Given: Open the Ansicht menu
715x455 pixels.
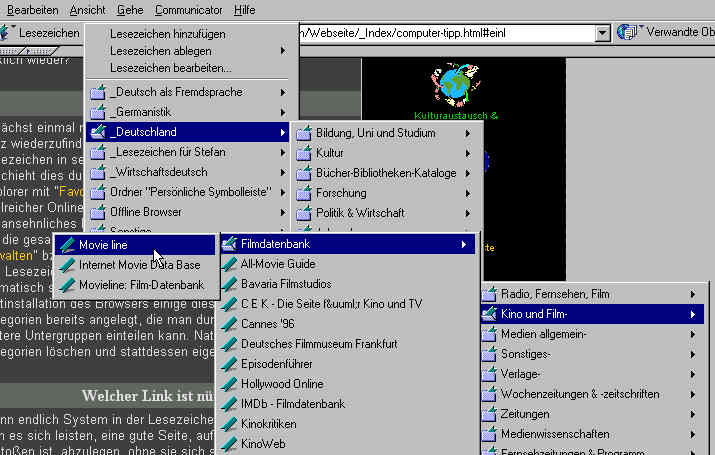Looking at the screenshot, I should point(87,9).
